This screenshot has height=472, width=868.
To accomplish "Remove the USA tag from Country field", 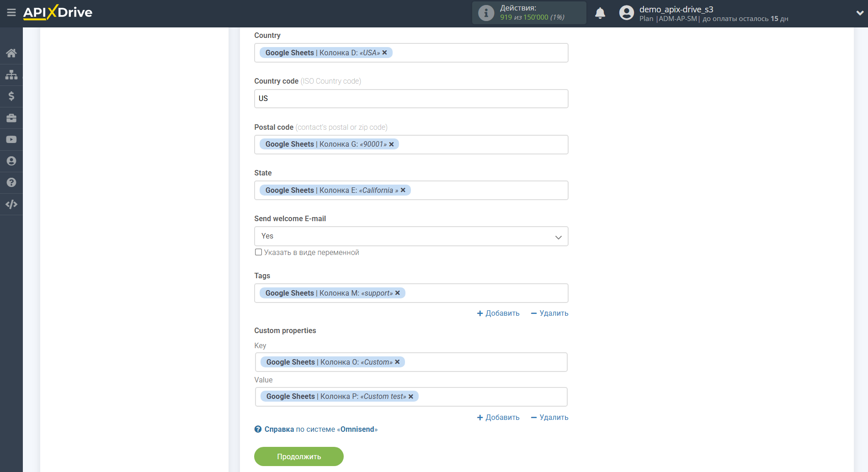I will pos(385,53).
